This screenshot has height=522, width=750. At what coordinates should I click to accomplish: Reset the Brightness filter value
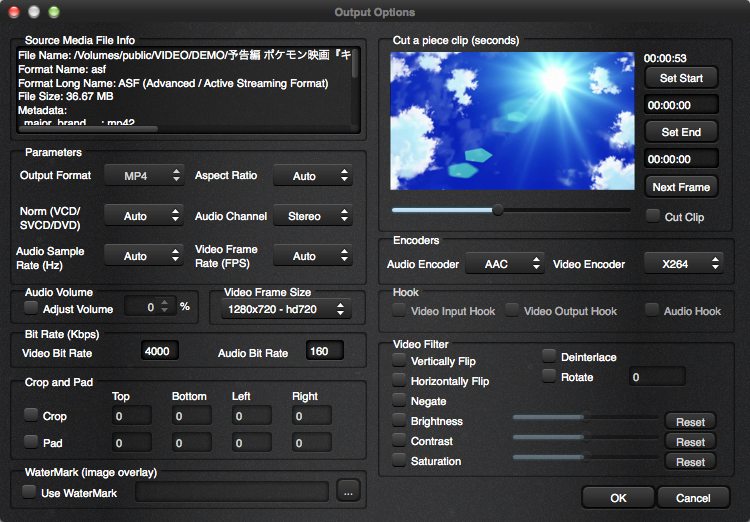690,422
